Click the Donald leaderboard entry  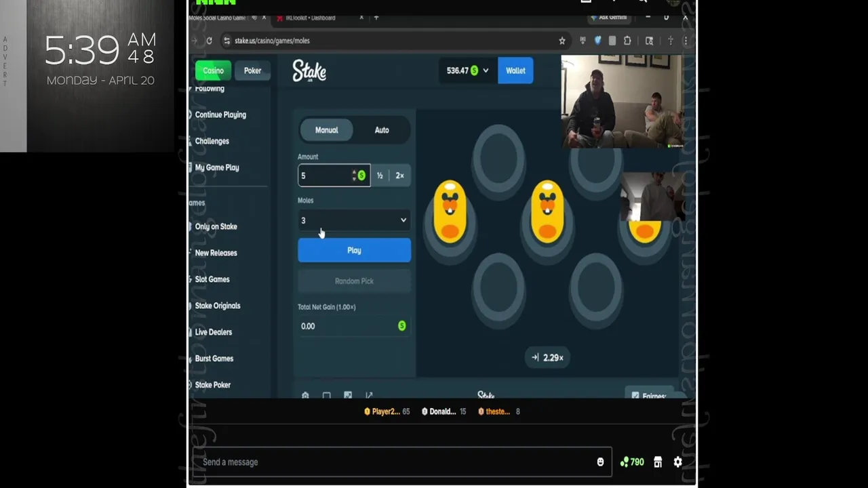click(x=443, y=411)
